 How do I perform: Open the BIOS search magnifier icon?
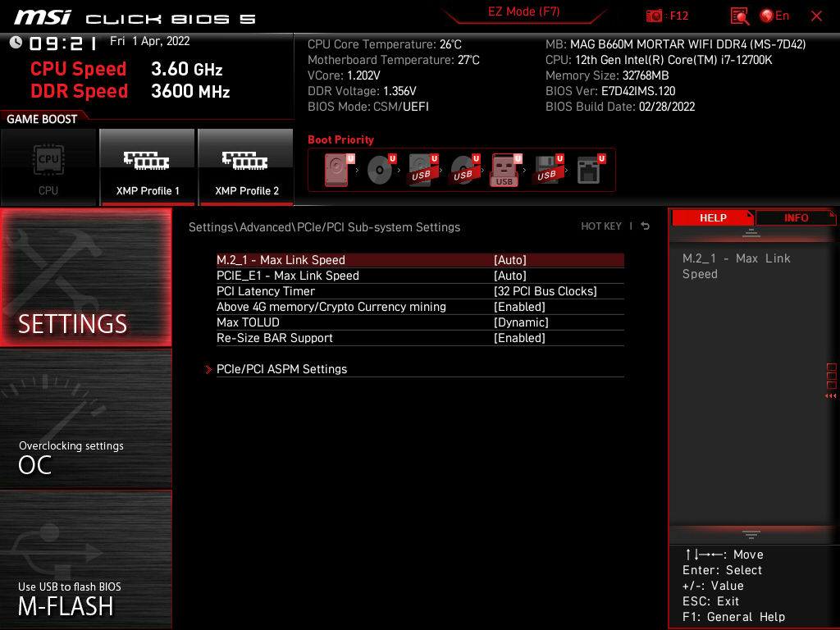click(739, 16)
